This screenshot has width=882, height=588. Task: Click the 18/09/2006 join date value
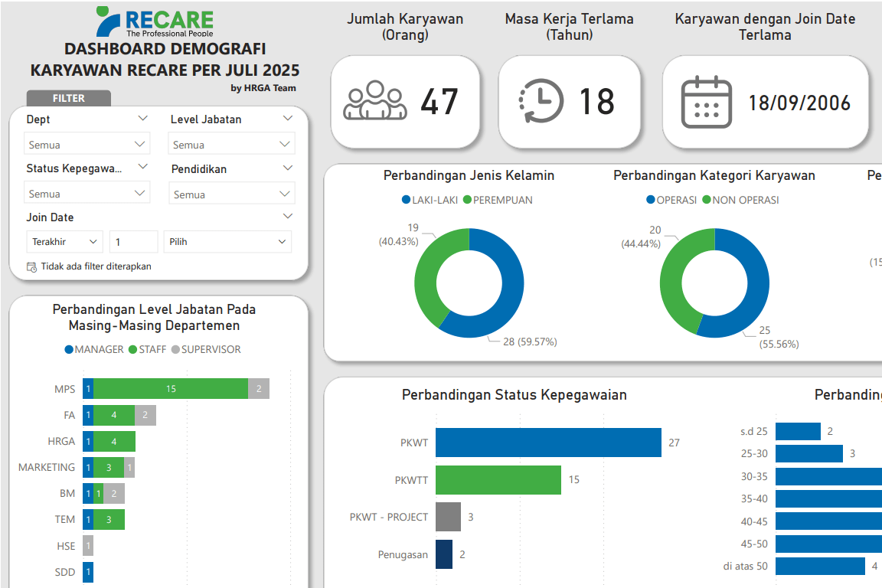pos(799,103)
